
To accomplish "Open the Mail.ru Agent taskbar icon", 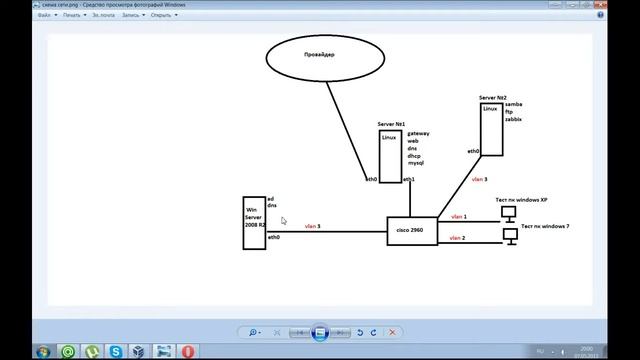I will point(68,351).
